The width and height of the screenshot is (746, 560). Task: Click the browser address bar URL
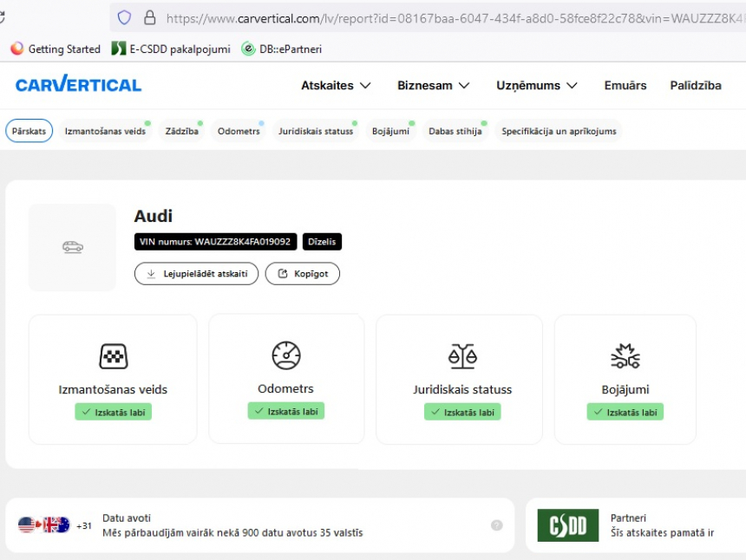tap(455, 18)
